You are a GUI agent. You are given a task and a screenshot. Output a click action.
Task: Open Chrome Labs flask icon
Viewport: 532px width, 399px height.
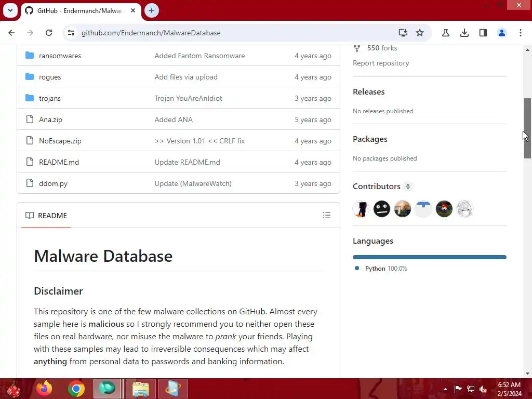pyautogui.click(x=445, y=33)
